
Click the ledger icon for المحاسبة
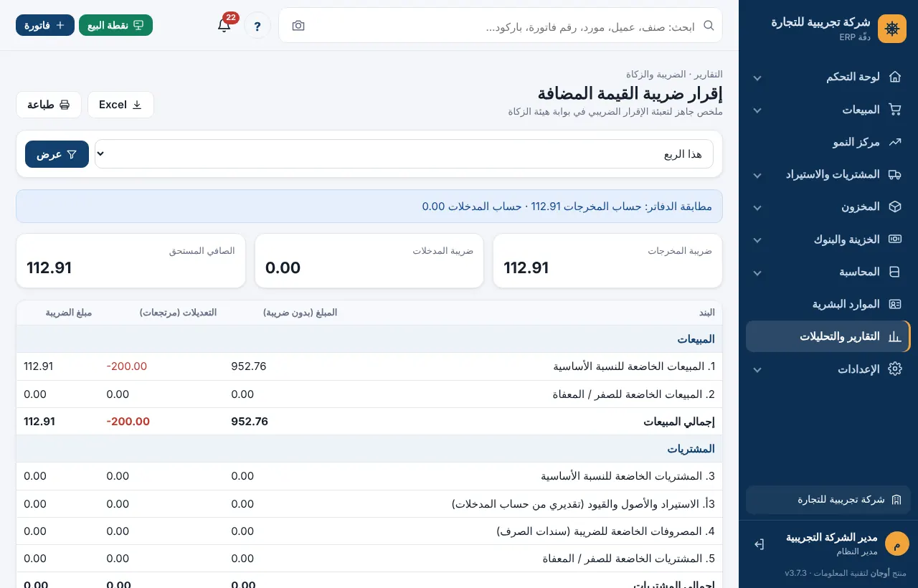pyautogui.click(x=894, y=272)
